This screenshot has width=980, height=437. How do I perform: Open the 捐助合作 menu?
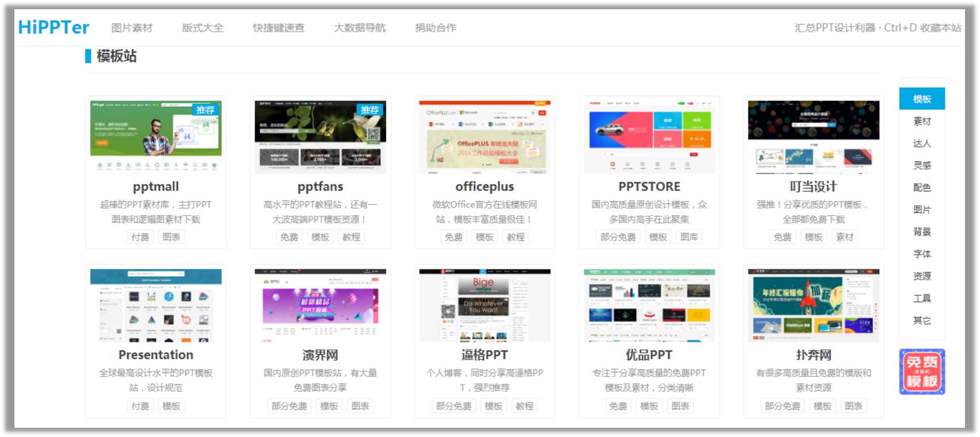click(x=436, y=28)
